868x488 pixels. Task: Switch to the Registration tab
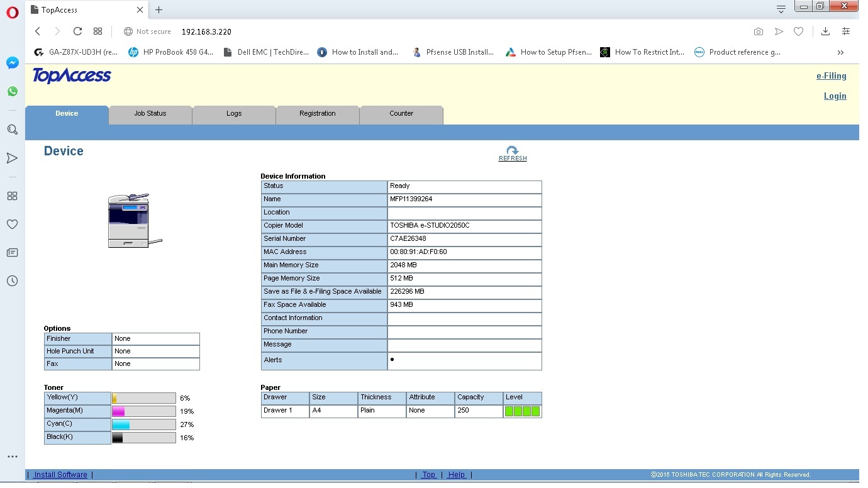point(318,114)
